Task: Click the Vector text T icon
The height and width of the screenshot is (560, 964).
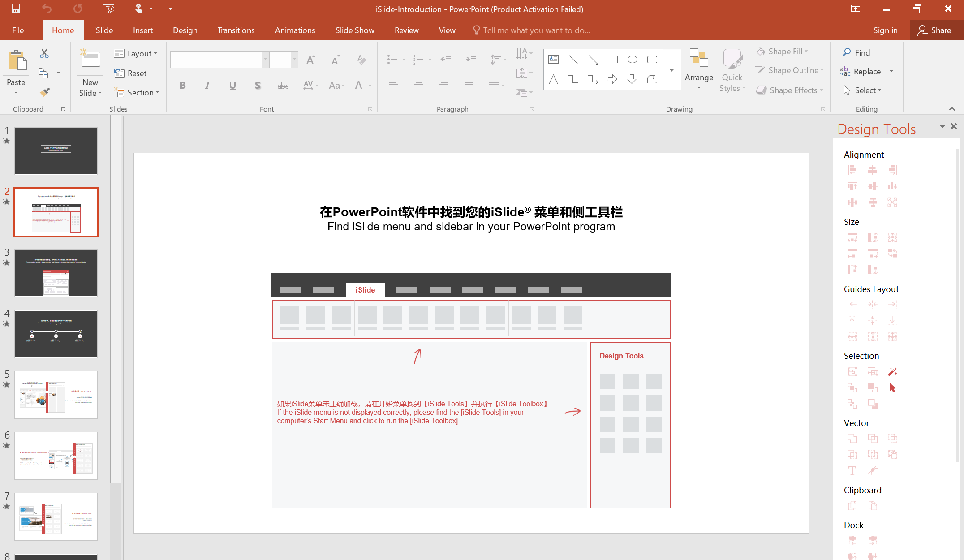Action: click(x=852, y=470)
